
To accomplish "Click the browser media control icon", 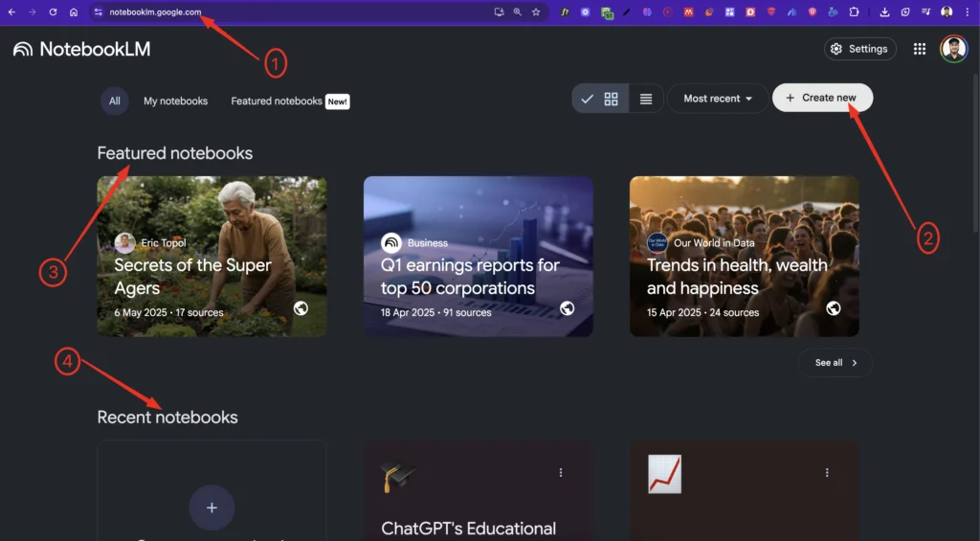I will pos(926,11).
